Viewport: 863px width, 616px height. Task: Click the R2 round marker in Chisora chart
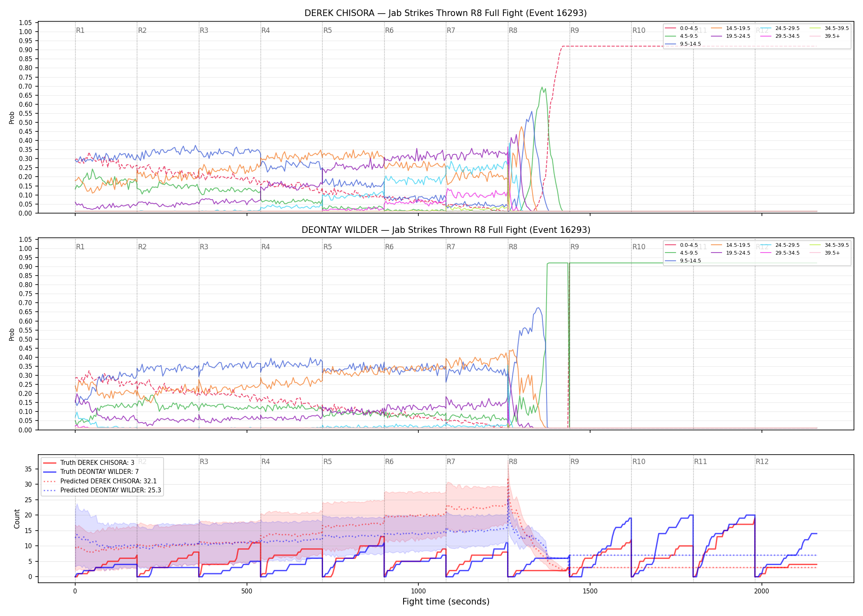(x=142, y=30)
